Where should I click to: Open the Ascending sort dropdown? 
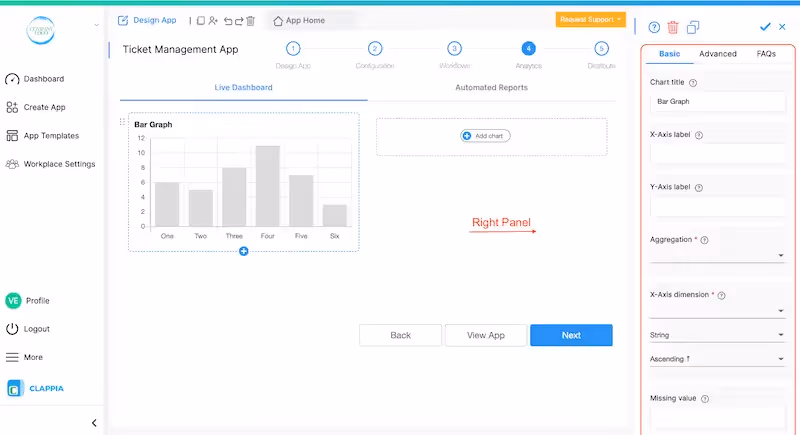click(x=717, y=359)
